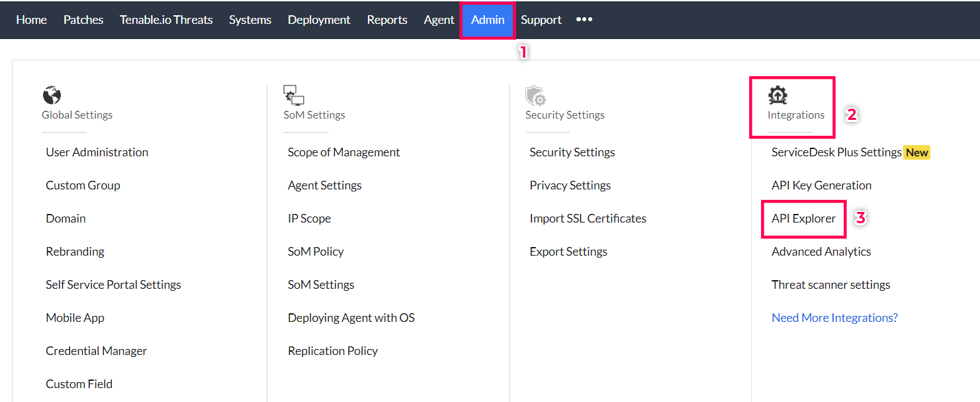Open the Deployment menu
The image size is (980, 402).
click(319, 20)
